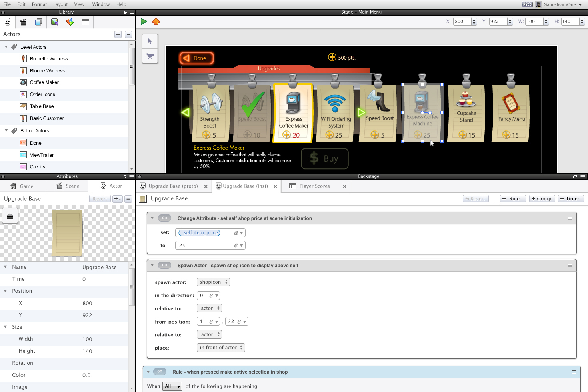Click the actor image picker icon
The width and height of the screenshot is (588, 392).
(x=10, y=216)
